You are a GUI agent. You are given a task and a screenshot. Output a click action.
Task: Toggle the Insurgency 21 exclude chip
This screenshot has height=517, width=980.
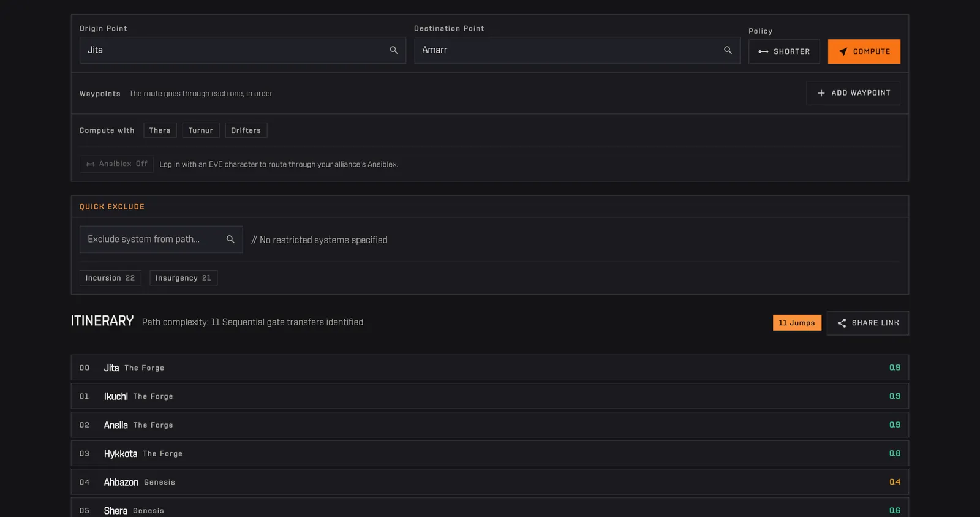tap(183, 278)
